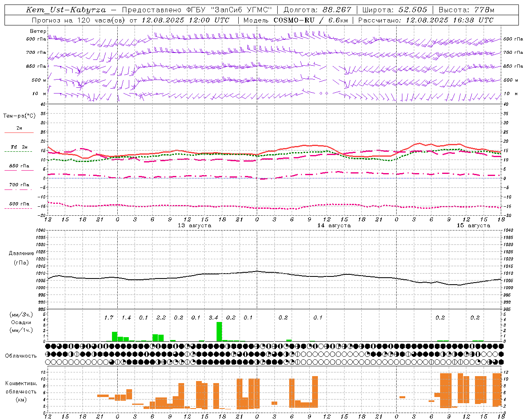525x420 pixels.
Task: Click the '13 августа' date label
Action: tap(194, 226)
